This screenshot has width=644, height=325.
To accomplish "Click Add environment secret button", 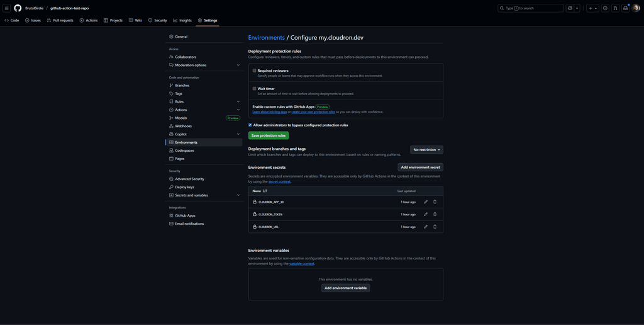I will (420, 168).
